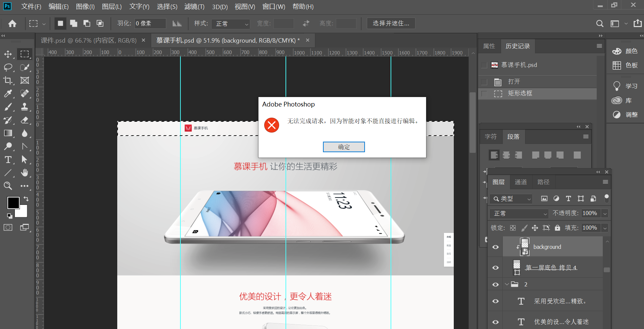This screenshot has width=644, height=329.
Task: Select the Line tool
Action: click(8, 173)
